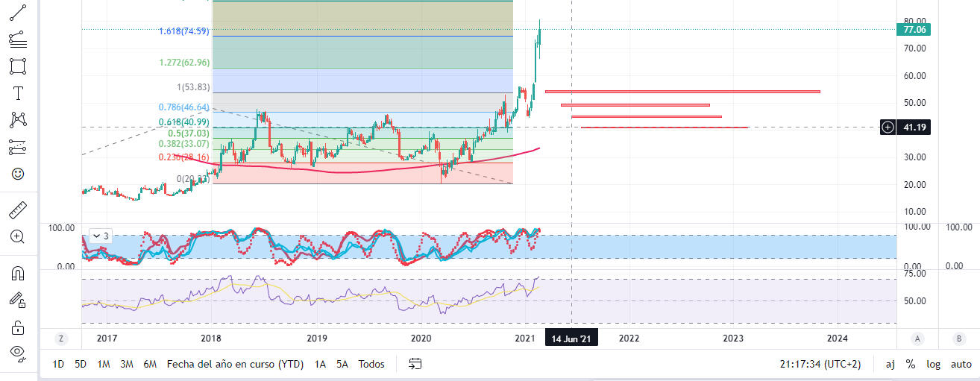Select the 5A time range
Screen dimensions: 980x381
coord(342,364)
